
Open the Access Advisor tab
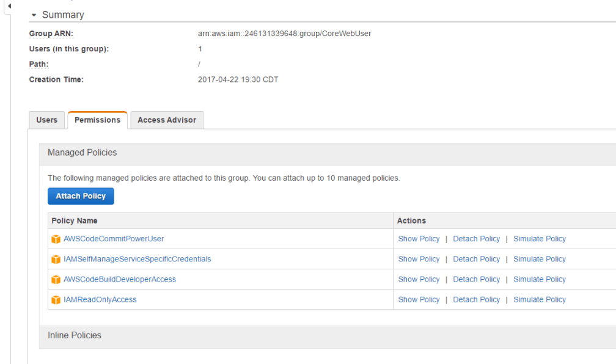[166, 120]
